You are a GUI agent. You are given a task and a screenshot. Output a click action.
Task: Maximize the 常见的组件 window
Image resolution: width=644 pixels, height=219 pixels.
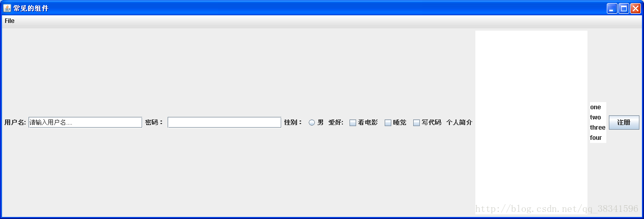[x=624, y=8]
